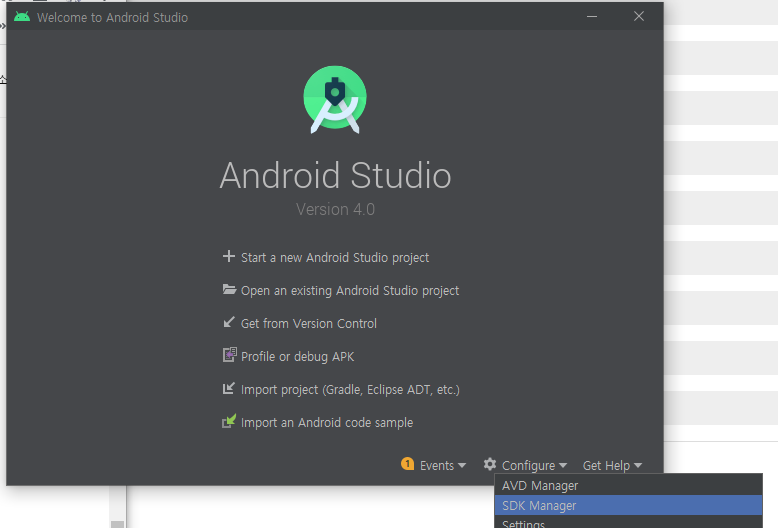Click the Configure gear icon
This screenshot has height=528, width=778.
point(490,464)
